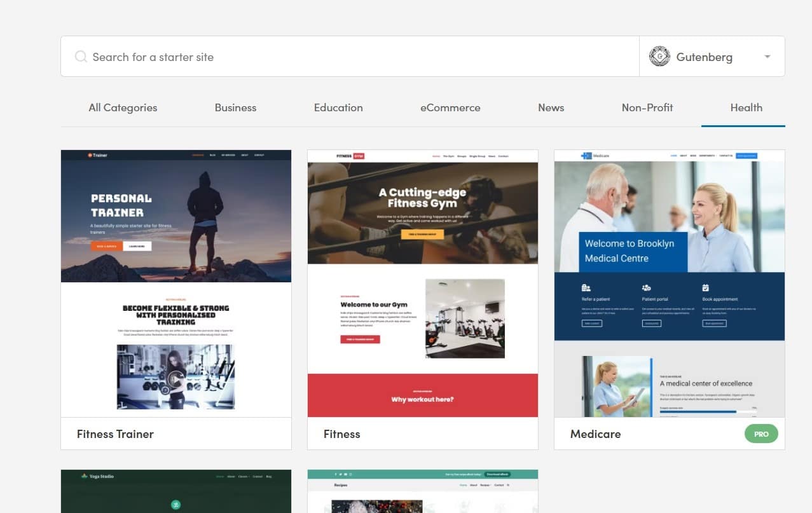Click the PRO badge on the Medicare template
This screenshot has height=513, width=812.
[761, 433]
